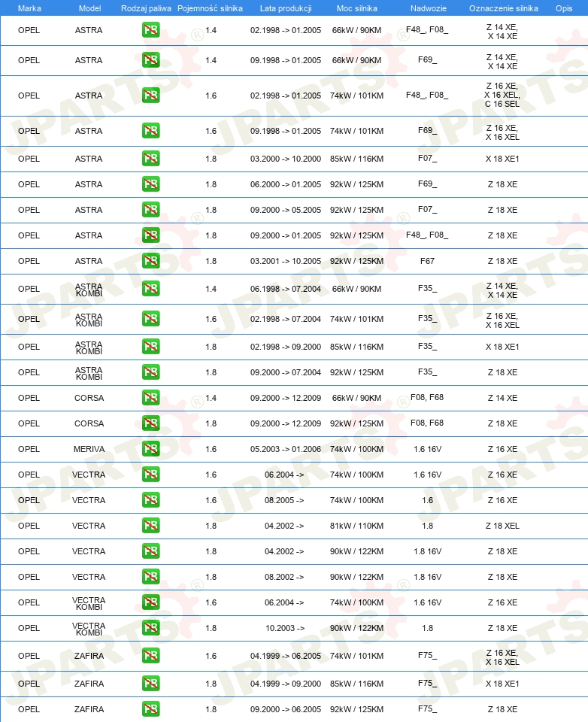
Task: Click fuel icon in ASTRA 09.2000 -> 05.2005 row
Action: tap(151, 210)
